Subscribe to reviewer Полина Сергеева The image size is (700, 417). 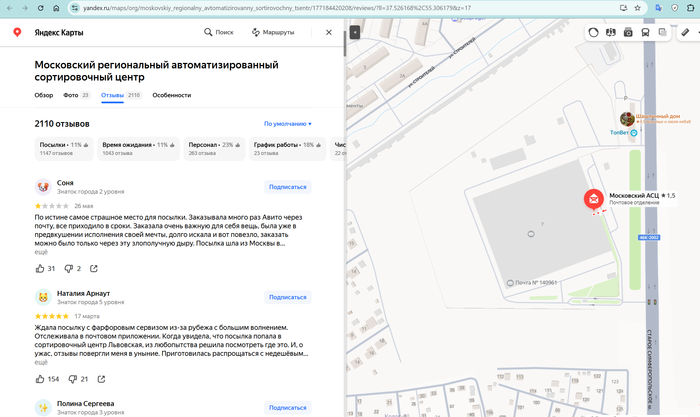pyautogui.click(x=288, y=408)
